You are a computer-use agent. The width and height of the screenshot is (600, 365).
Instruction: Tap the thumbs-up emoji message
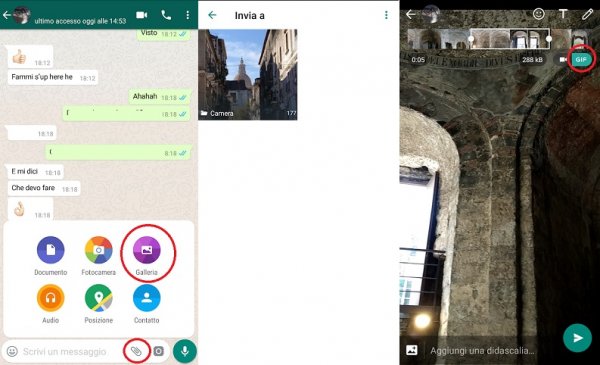pos(29,57)
